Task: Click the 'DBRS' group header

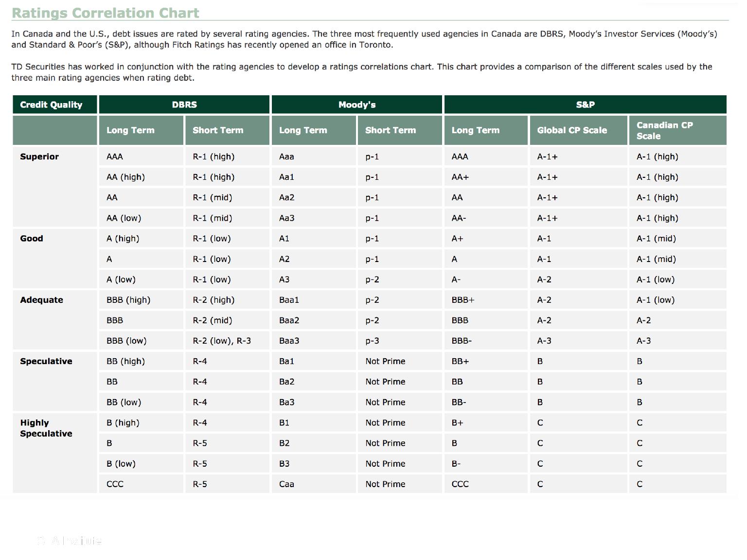Action: click(184, 105)
